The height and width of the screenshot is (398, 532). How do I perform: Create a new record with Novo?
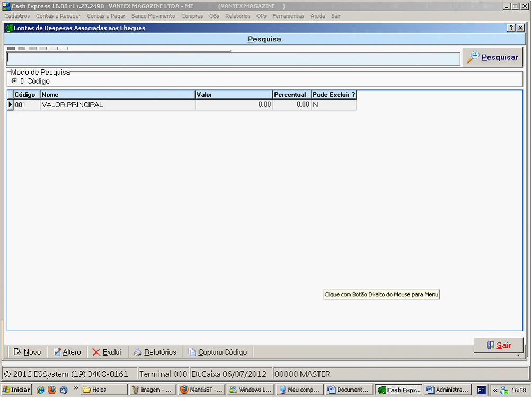click(27, 352)
